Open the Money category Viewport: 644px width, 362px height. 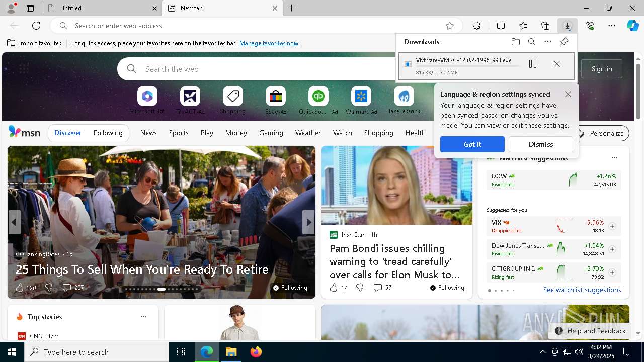click(236, 133)
